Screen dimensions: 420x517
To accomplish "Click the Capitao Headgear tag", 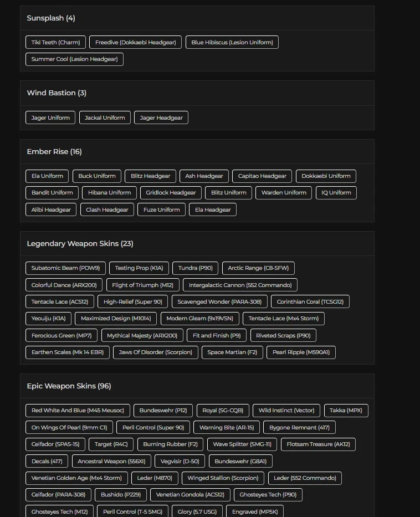I will click(x=262, y=176).
